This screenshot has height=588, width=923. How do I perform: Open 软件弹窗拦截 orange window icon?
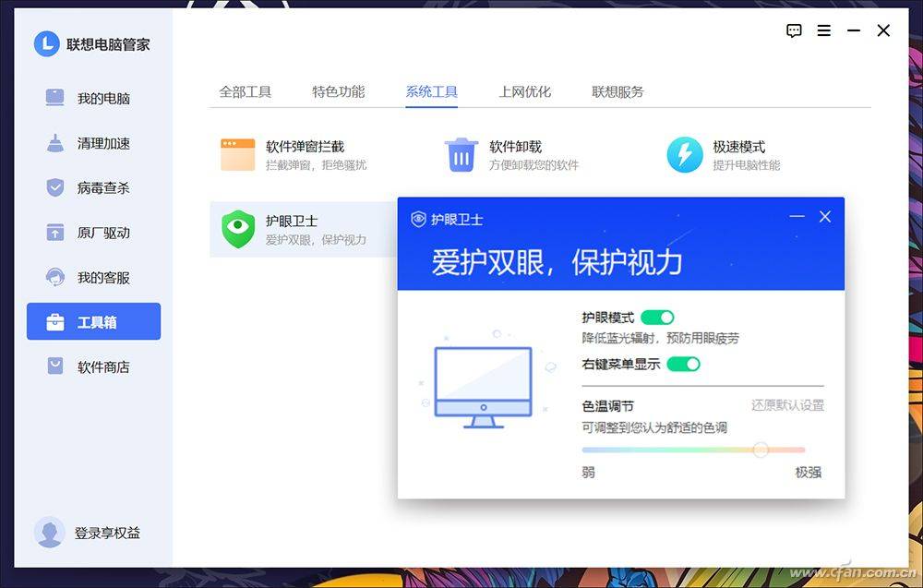click(x=238, y=155)
